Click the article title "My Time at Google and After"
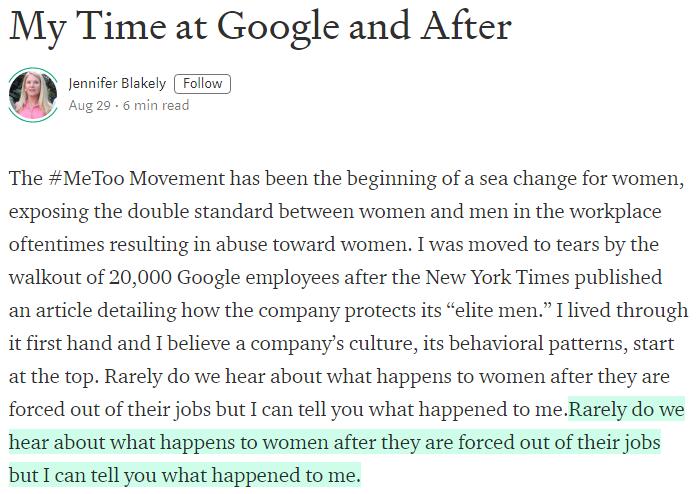Viewport: 696px width, 494px height. 259,27
